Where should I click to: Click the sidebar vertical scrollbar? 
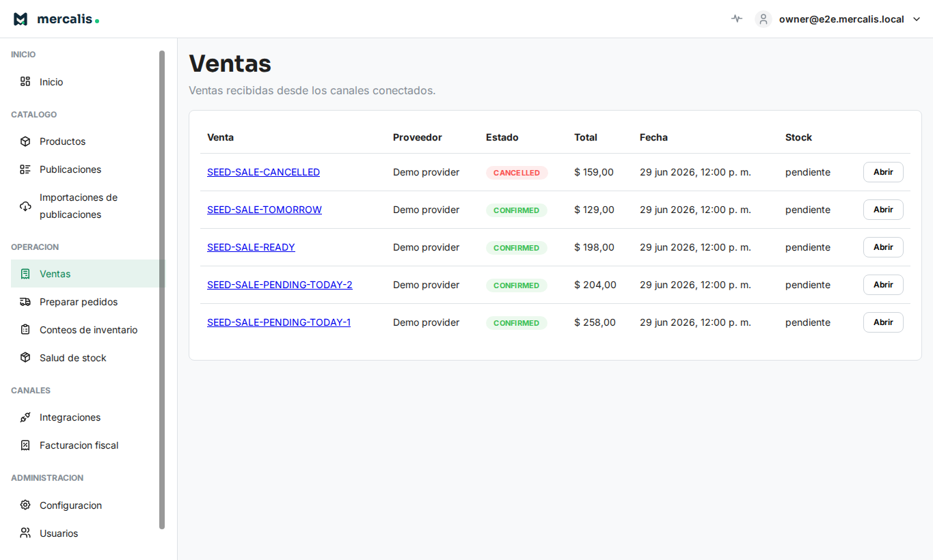[x=162, y=290]
